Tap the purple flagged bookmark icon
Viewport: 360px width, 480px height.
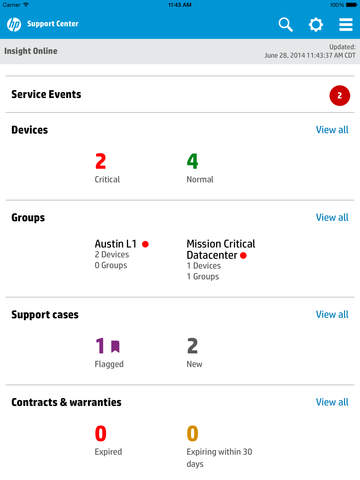[115, 346]
